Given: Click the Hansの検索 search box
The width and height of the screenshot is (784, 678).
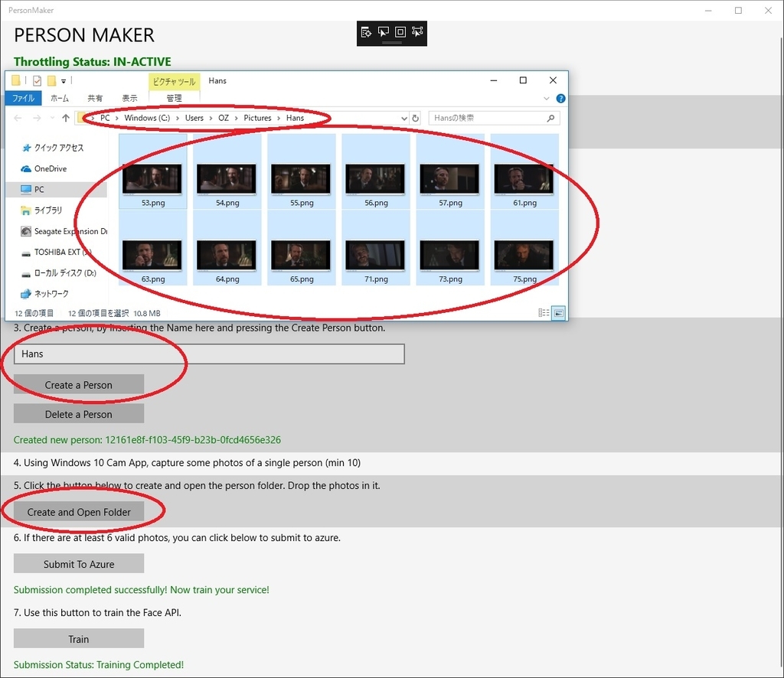Looking at the screenshot, I should coord(494,119).
